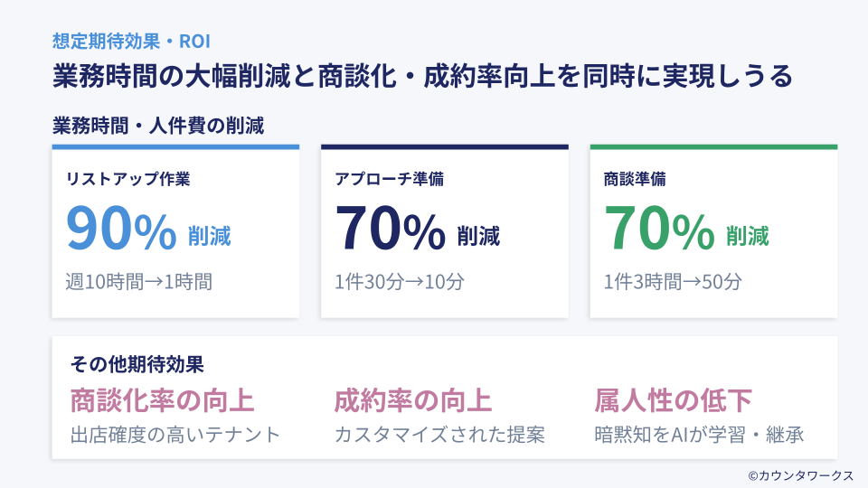
Task: Click the pink 商談化率の向上 heading
Action: [x=162, y=399]
